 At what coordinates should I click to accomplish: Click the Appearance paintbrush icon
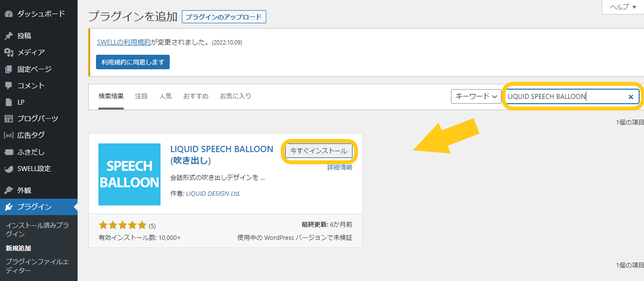point(8,190)
